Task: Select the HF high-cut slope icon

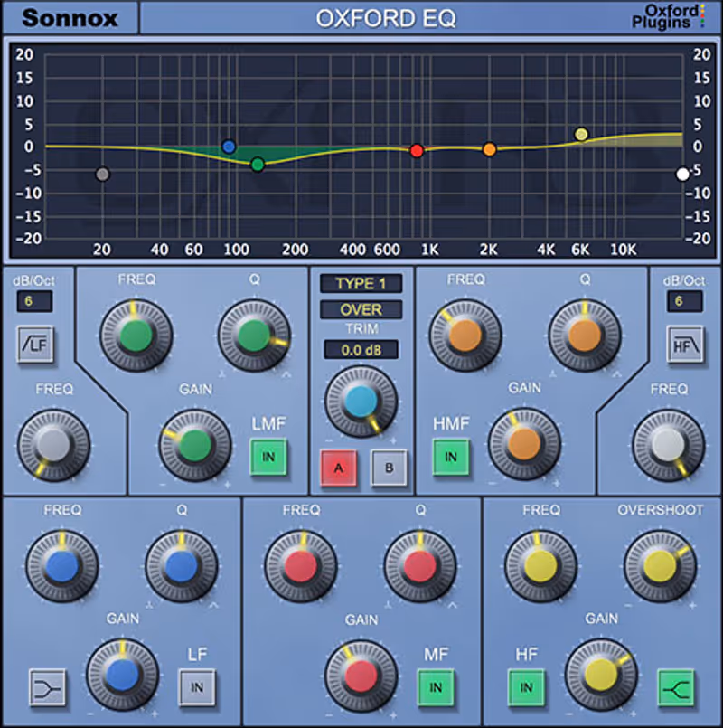Action: (684, 345)
